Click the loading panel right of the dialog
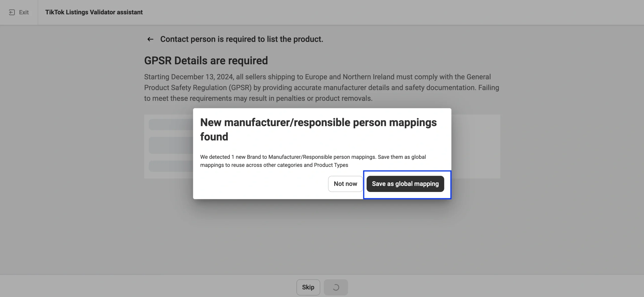Viewport: 644px width, 297px height. coord(475,146)
